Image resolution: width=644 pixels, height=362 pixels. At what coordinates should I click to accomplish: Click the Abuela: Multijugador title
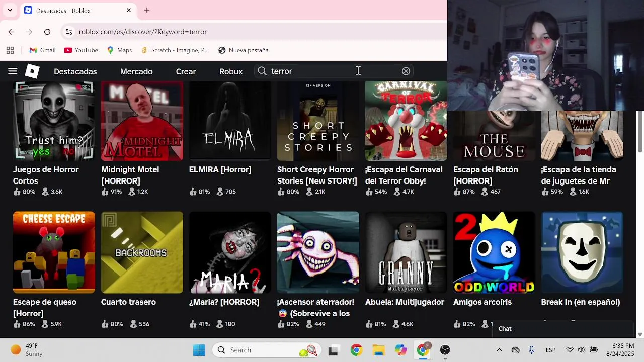click(405, 302)
